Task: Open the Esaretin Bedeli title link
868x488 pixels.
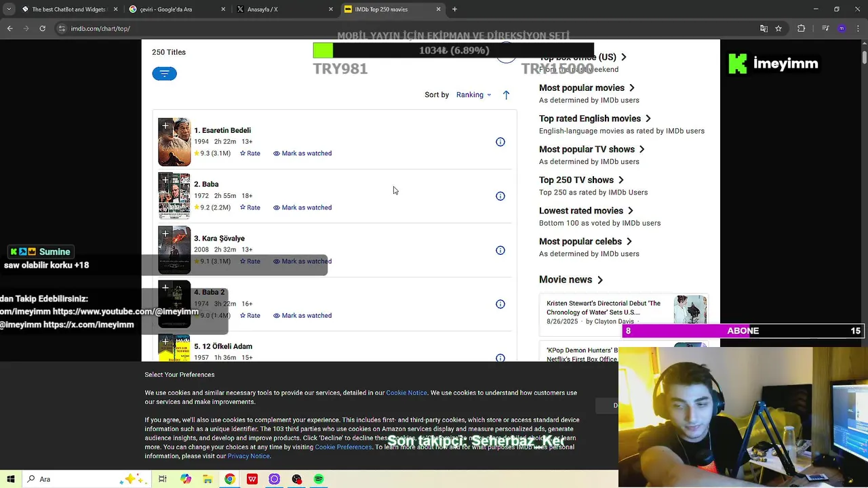Action: pos(222,130)
